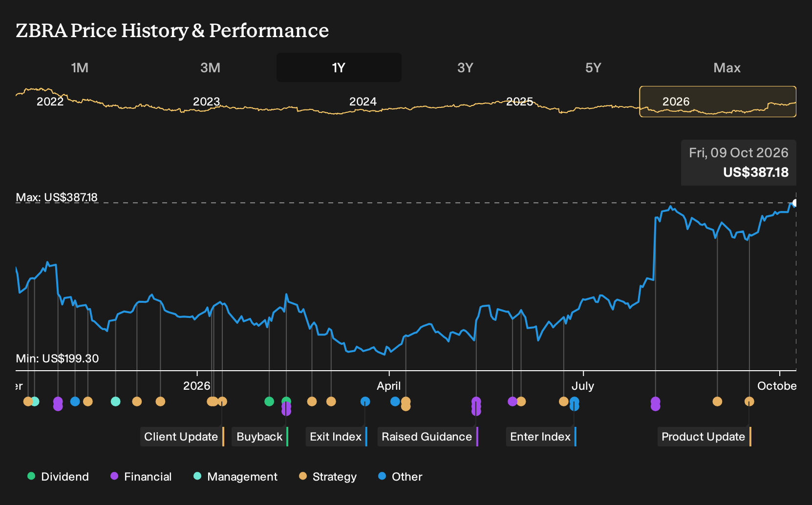
Task: Open the Raised Guidance event label
Action: click(x=428, y=437)
